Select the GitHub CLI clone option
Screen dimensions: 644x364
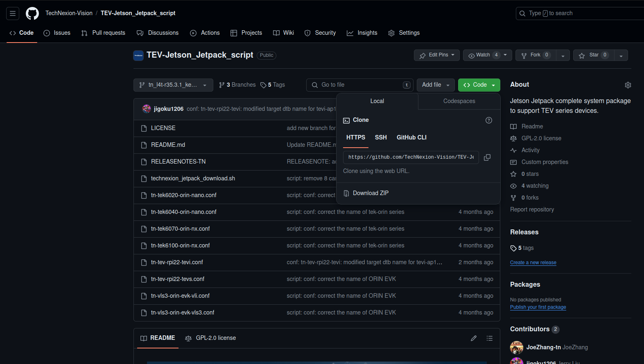coord(411,137)
